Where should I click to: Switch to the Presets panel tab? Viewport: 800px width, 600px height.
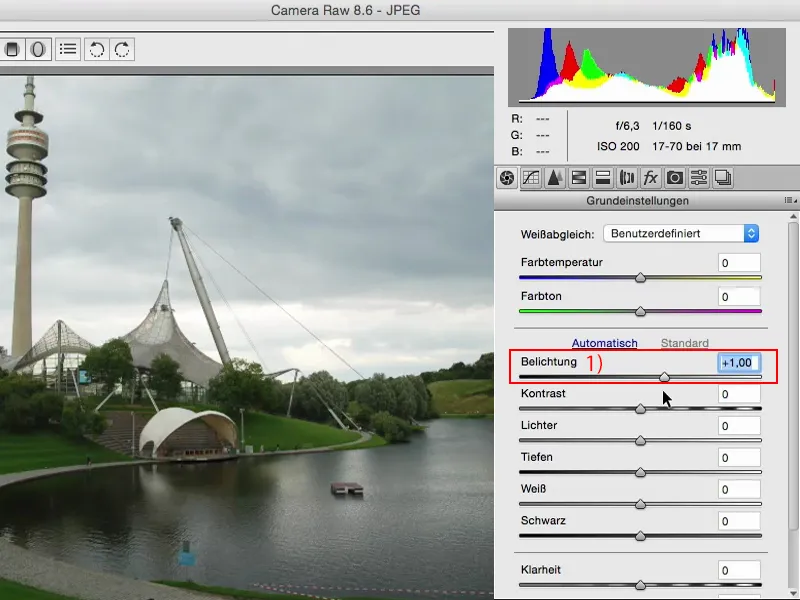coord(698,178)
